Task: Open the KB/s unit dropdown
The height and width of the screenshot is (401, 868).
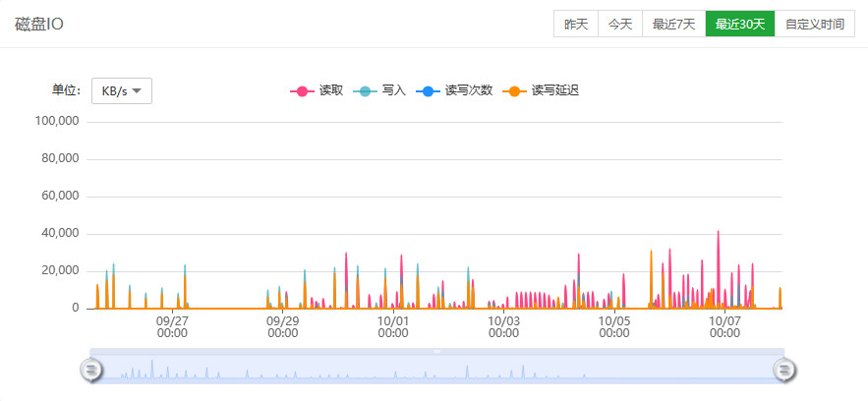Action: (x=122, y=91)
